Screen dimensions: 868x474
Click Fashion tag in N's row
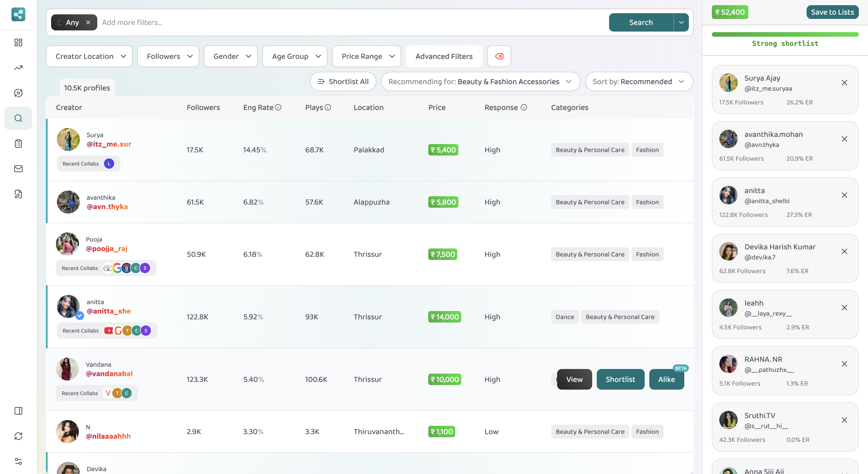[x=647, y=432]
